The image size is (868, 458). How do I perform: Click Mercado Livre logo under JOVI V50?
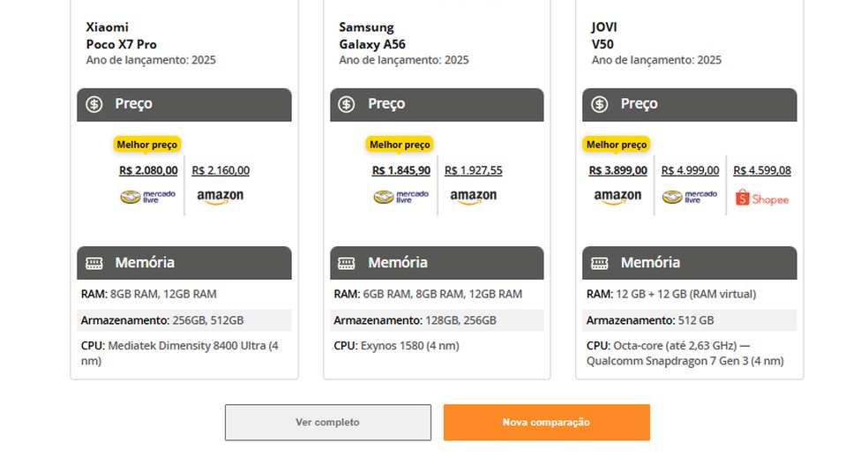pos(690,197)
